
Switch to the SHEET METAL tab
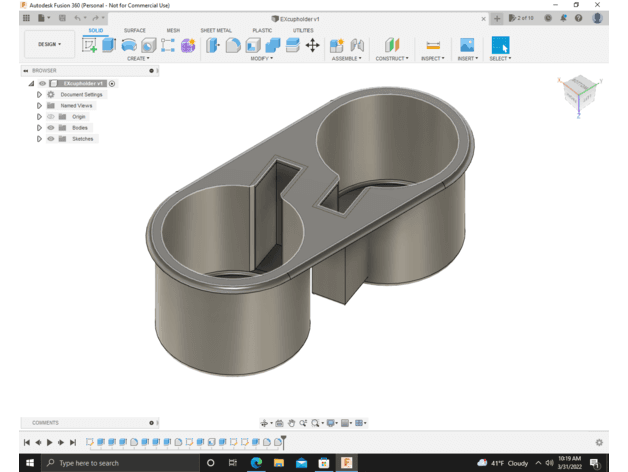[216, 30]
